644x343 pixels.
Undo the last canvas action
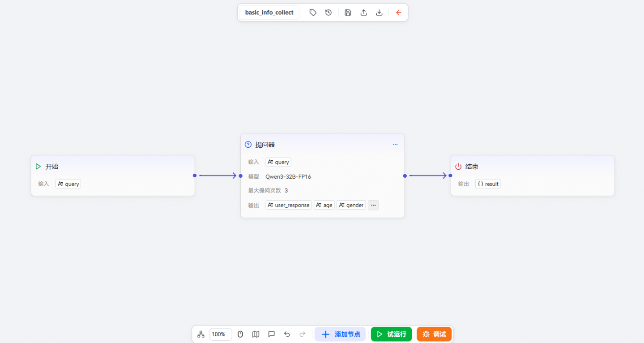click(x=287, y=334)
